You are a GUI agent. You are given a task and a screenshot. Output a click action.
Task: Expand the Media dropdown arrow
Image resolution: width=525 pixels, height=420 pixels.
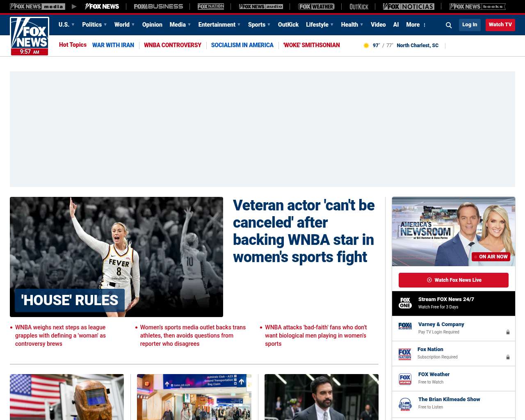[x=189, y=25]
